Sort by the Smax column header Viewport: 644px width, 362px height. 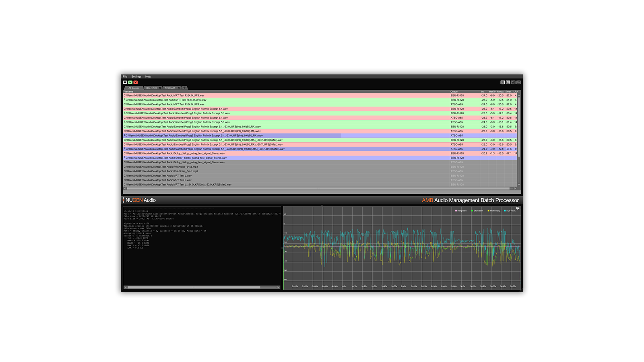coord(508,92)
